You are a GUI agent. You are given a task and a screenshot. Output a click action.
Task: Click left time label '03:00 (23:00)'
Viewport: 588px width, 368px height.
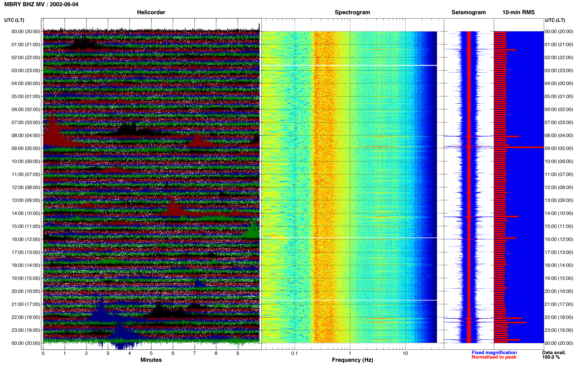pos(26,71)
